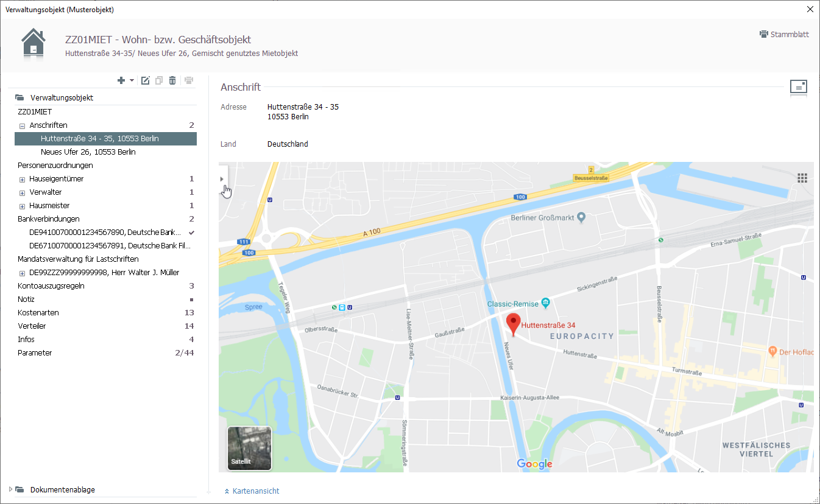Expand the Dokumentenablage section
This screenshot has width=820, height=504.
10,489
